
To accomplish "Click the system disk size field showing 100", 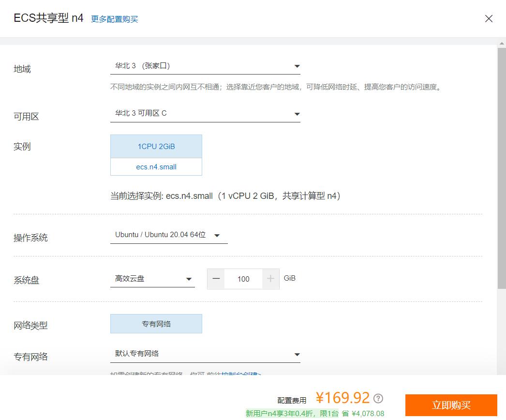I will click(243, 279).
